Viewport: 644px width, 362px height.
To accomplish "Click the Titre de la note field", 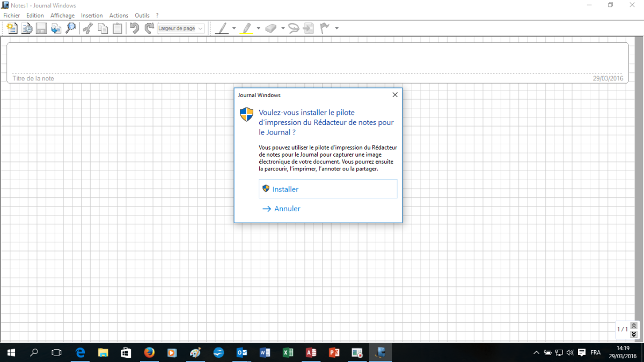I will point(33,78).
